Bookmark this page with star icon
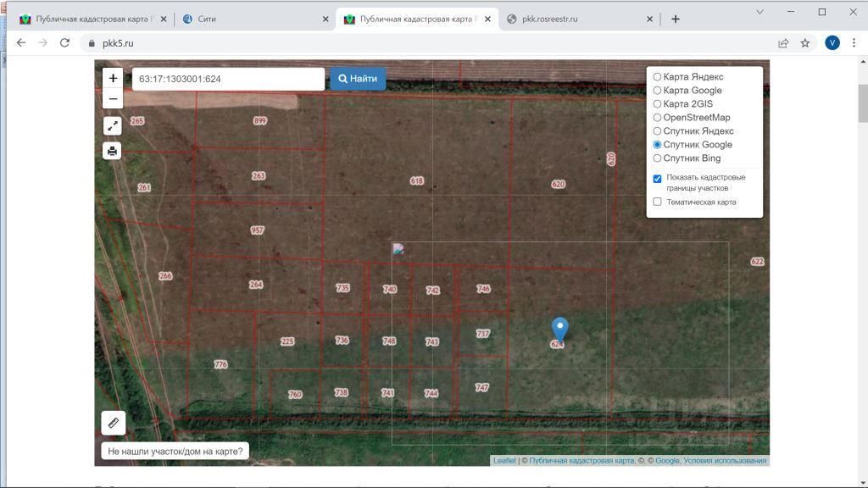This screenshot has height=488, width=868. click(805, 43)
